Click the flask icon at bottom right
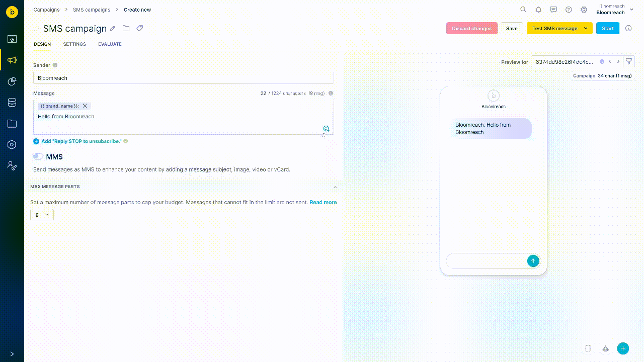Viewport: 644px width, 362px height. [606, 348]
